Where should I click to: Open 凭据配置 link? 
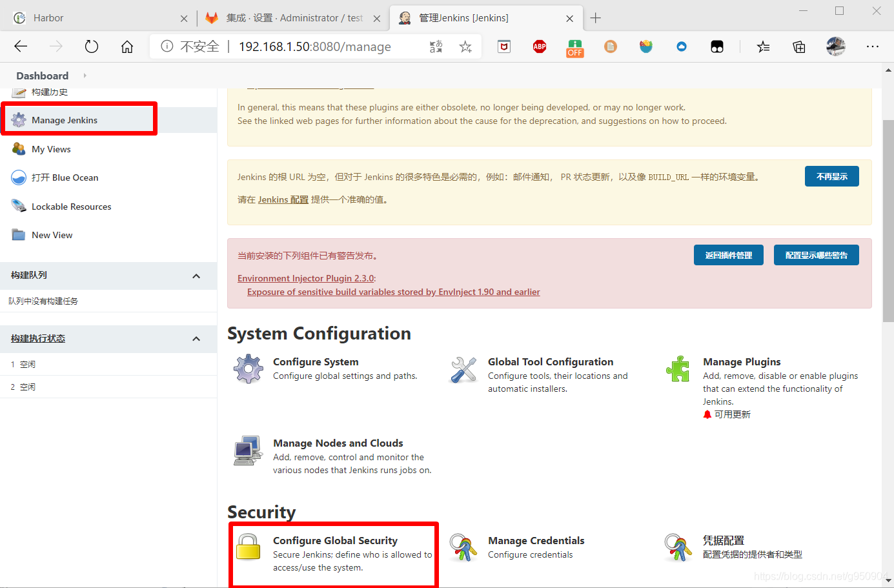coord(724,541)
